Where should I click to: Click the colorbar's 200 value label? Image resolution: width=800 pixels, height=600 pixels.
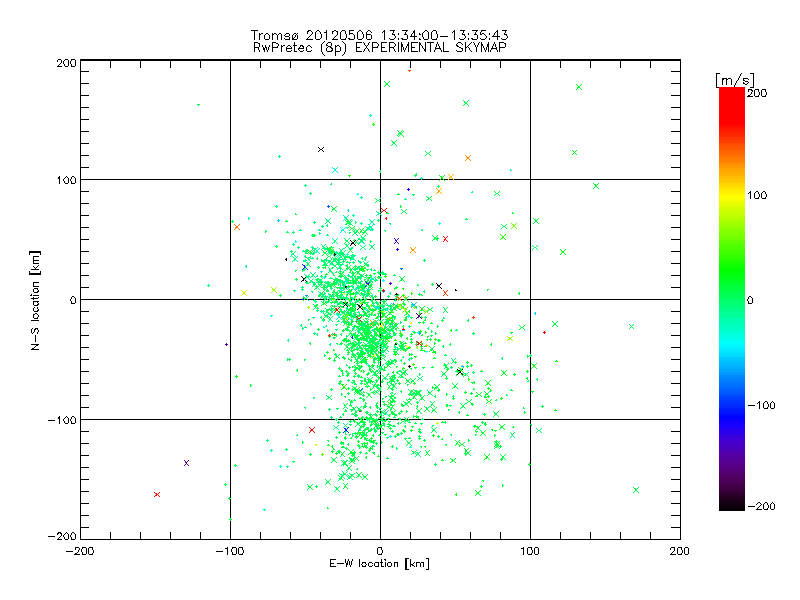[x=757, y=93]
